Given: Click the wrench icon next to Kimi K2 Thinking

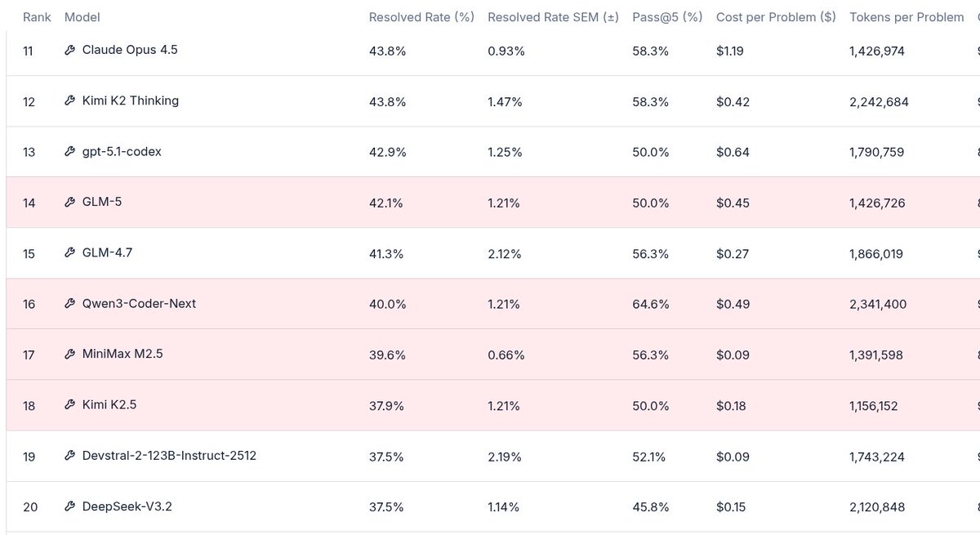Looking at the screenshot, I should point(69,101).
